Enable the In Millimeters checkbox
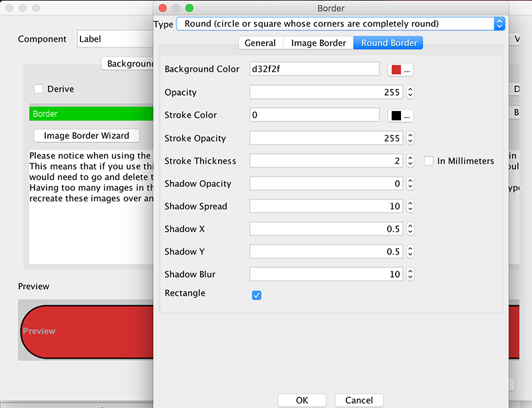The width and height of the screenshot is (532, 408). [429, 161]
